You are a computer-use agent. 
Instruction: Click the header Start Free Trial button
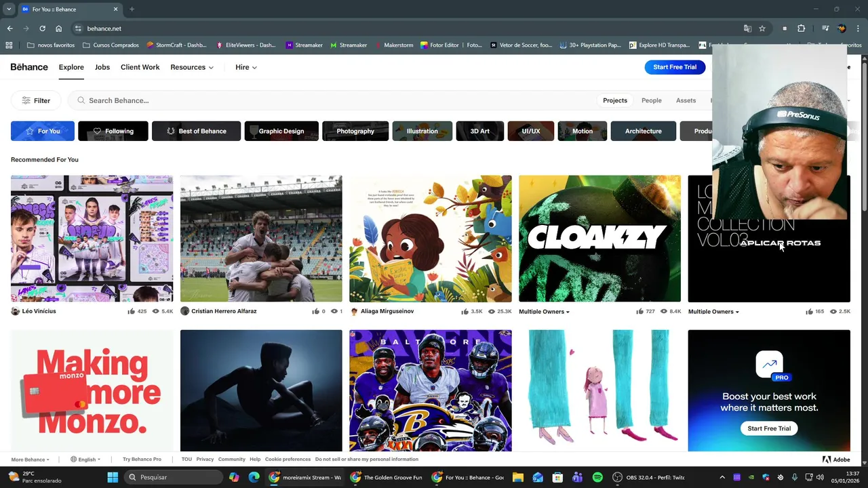coord(675,67)
